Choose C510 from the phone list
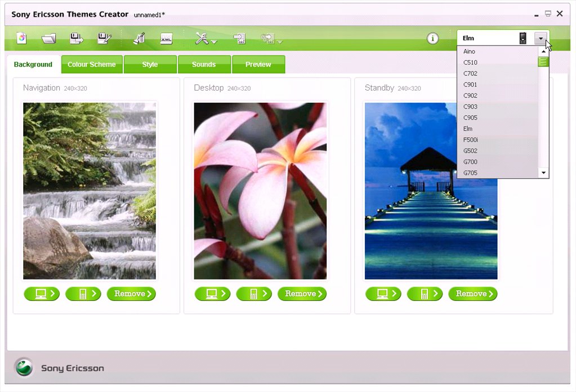This screenshot has height=392, width=576. click(x=497, y=62)
